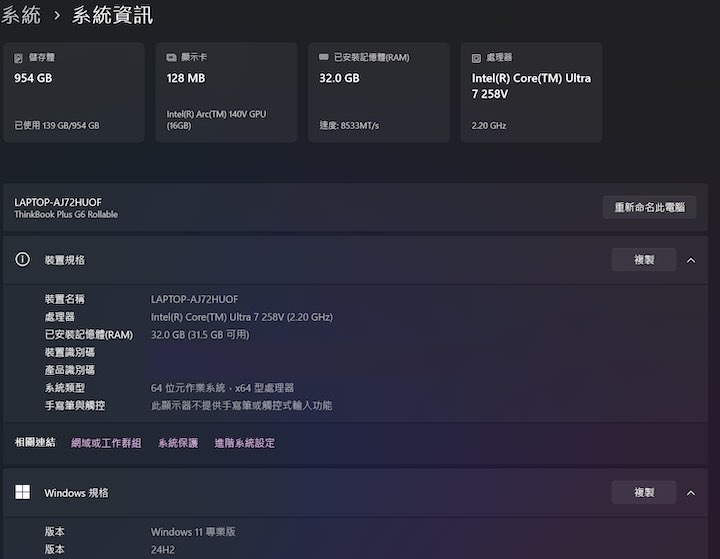
Task: Click the Windows 規格 section header
Action: coord(355,492)
